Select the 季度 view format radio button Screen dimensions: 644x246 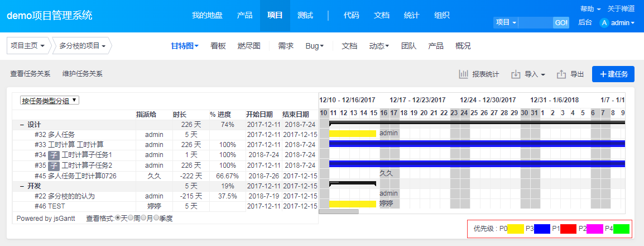pyautogui.click(x=156, y=218)
